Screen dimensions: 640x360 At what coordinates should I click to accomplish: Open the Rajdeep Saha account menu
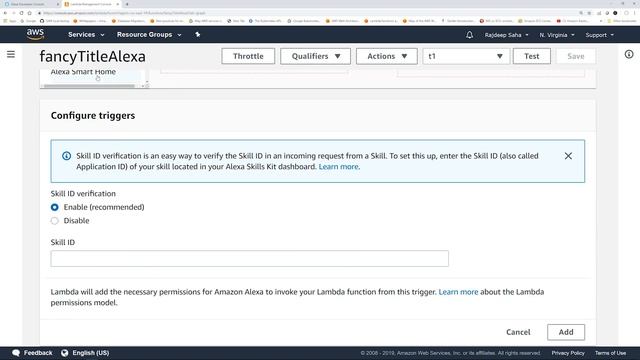(x=507, y=35)
